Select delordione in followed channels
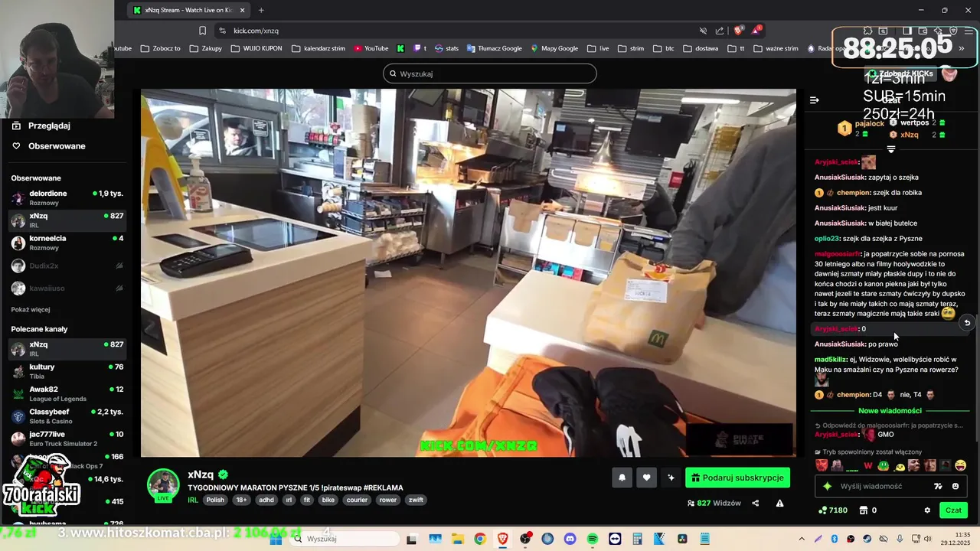 tap(67, 197)
